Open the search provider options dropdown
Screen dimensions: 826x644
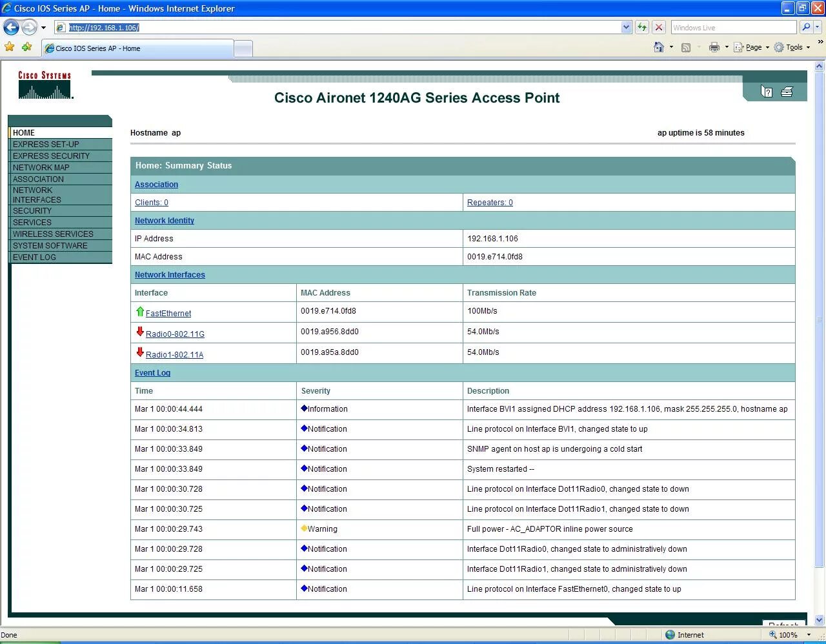click(x=818, y=27)
